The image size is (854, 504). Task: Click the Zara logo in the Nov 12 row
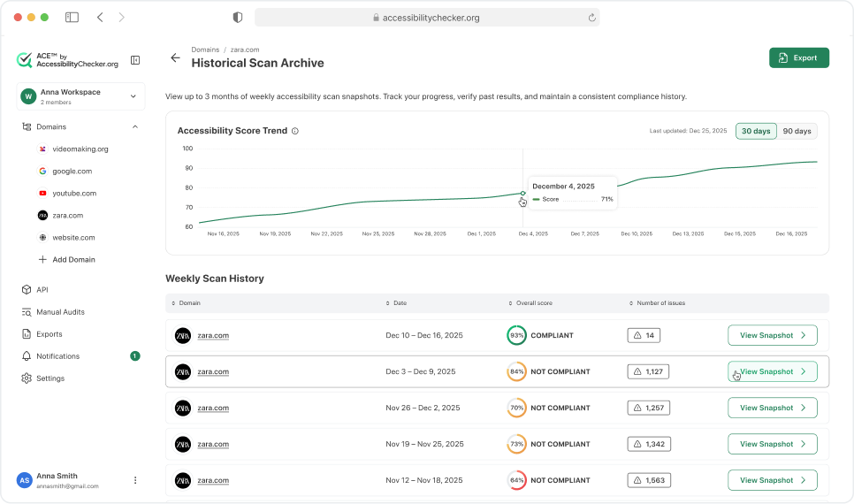[x=183, y=481]
